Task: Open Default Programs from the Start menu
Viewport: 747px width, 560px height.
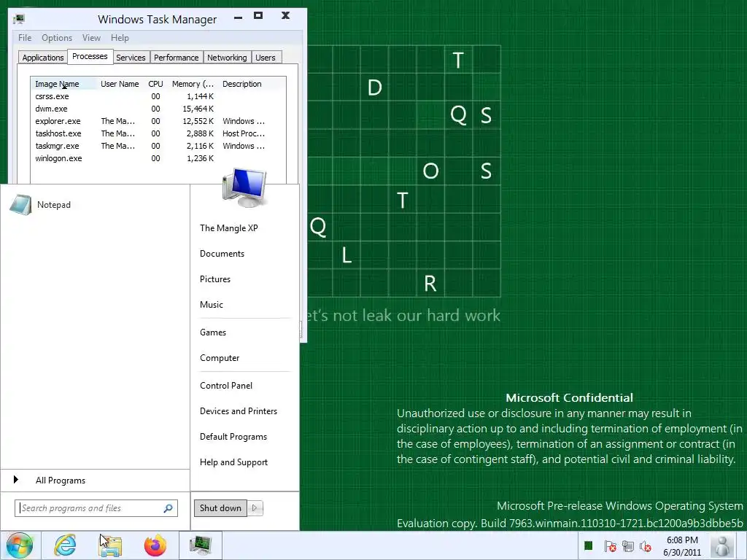Action: (233, 437)
